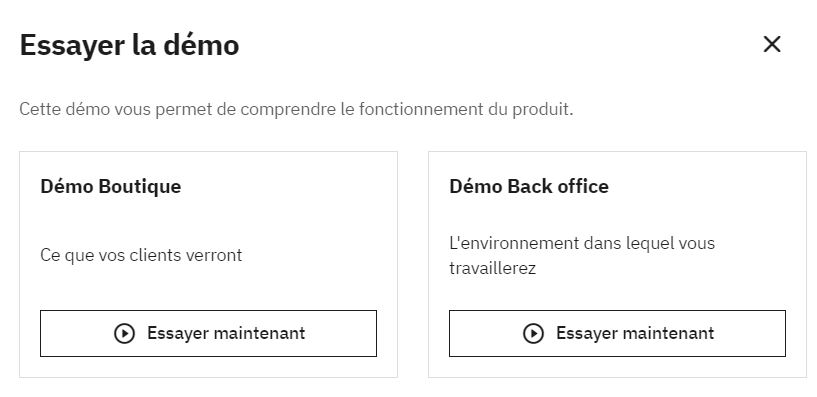
Task: Select the Démo Back office heading
Action: click(x=529, y=187)
